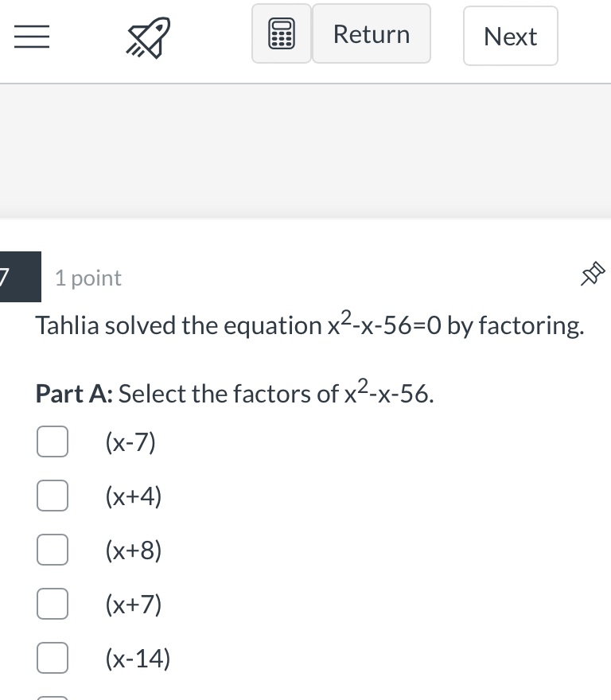Check the (x+8) answer checkbox
Viewport: 611px width, 700px height.
(x=52, y=550)
